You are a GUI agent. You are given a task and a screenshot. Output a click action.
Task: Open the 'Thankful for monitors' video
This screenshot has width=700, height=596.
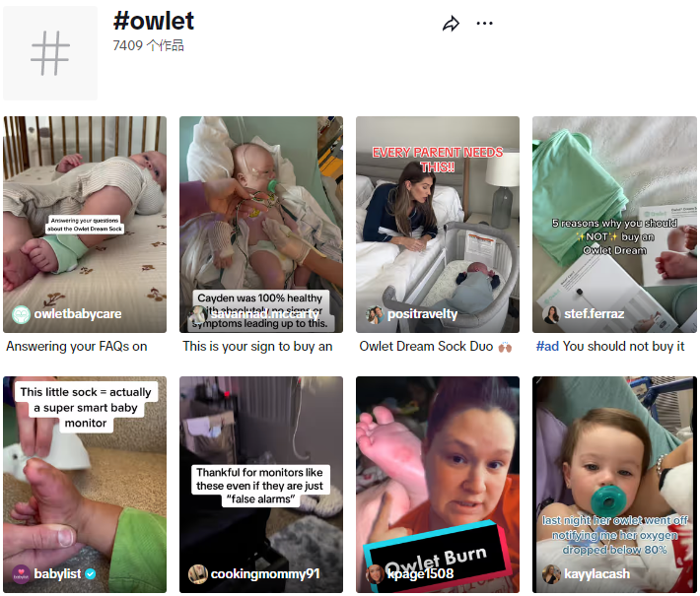(261, 485)
